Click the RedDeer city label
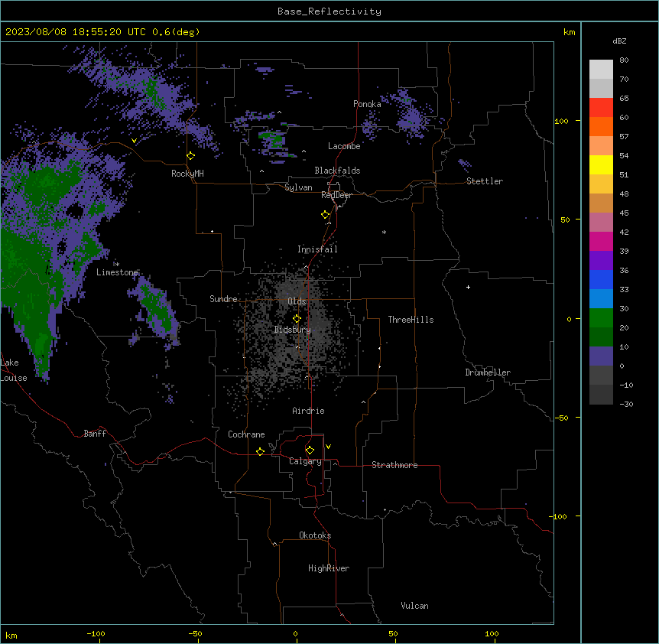Image resolution: width=659 pixels, height=644 pixels. 336,195
